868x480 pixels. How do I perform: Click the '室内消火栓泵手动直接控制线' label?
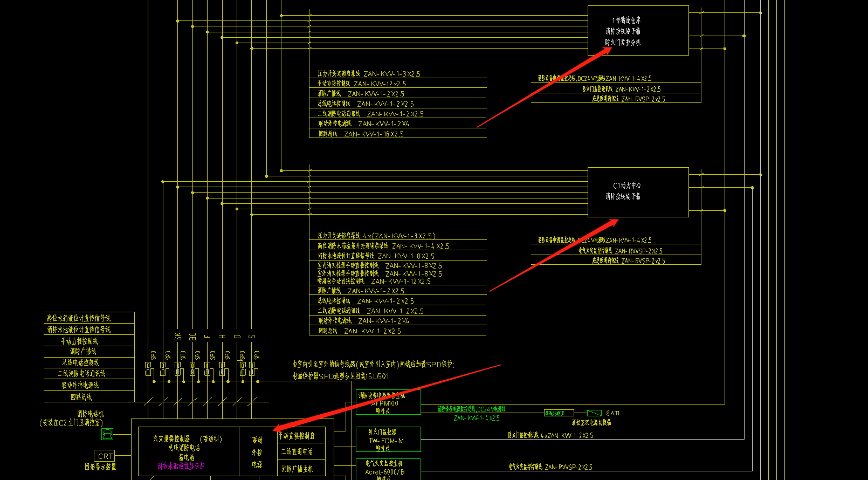pyautogui.click(x=348, y=266)
